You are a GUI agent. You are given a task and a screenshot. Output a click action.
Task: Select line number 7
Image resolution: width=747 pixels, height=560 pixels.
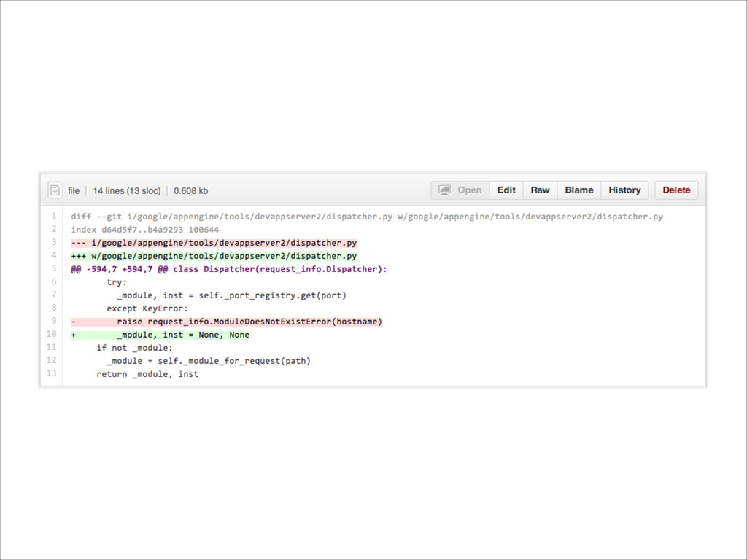point(54,295)
